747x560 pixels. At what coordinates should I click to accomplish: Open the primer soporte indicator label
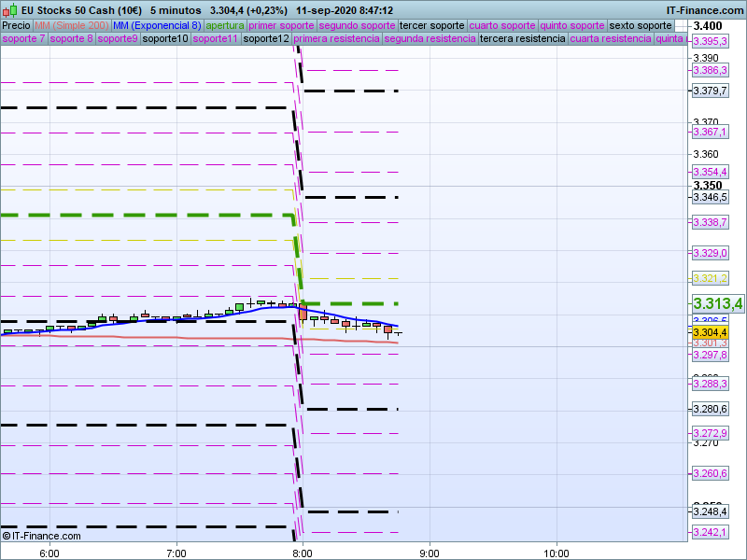[x=282, y=25]
